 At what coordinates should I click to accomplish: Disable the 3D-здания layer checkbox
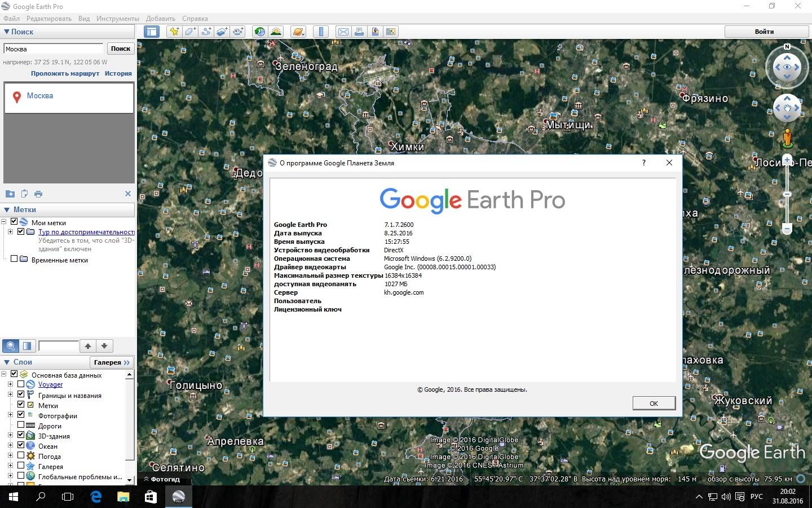point(21,435)
